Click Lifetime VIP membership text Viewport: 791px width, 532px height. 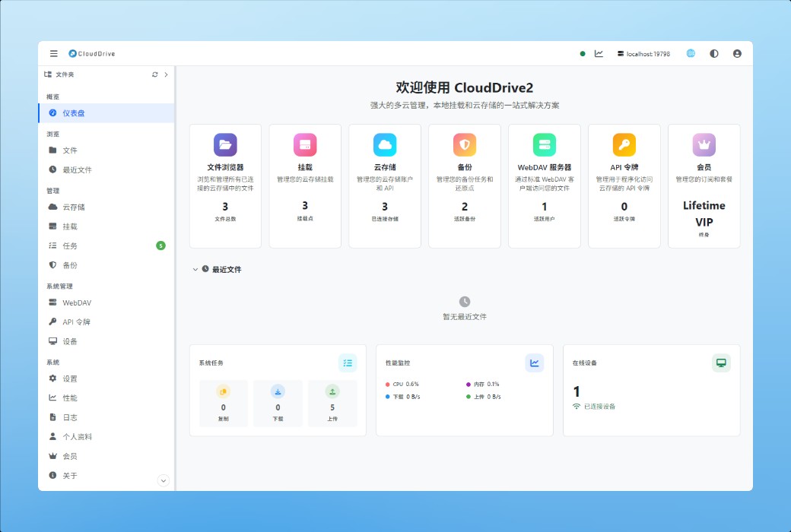tap(704, 214)
